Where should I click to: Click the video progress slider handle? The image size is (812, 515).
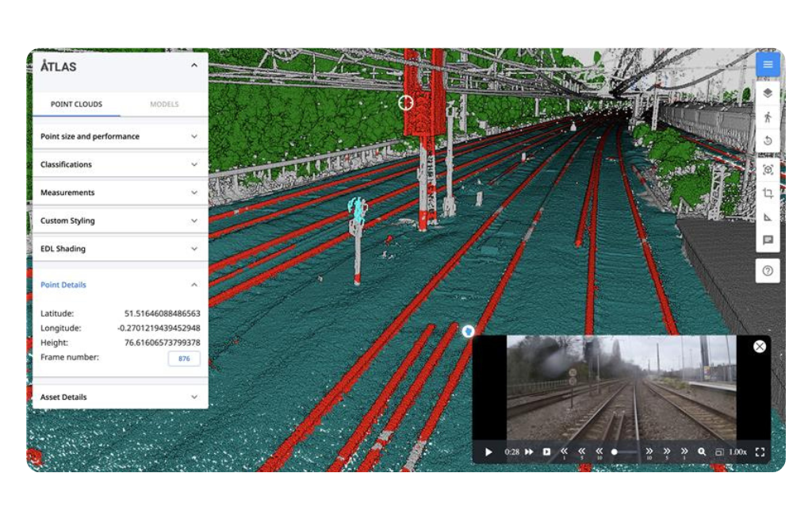click(x=615, y=452)
